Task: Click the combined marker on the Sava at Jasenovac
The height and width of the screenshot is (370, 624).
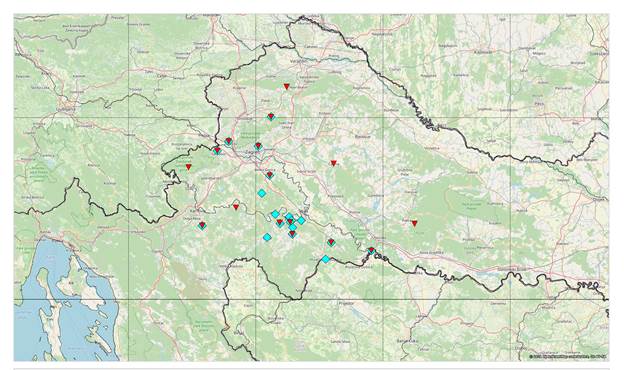Action: [371, 251]
